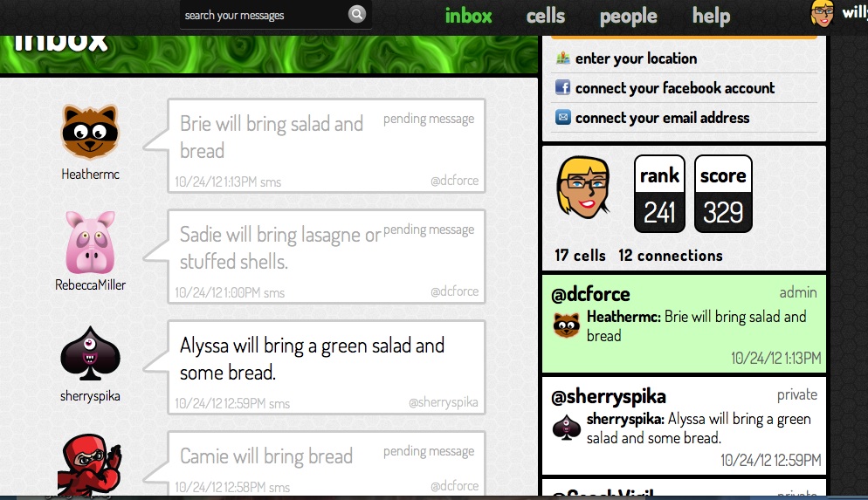Click the enter your location link
This screenshot has height=500, width=868.
pos(636,58)
